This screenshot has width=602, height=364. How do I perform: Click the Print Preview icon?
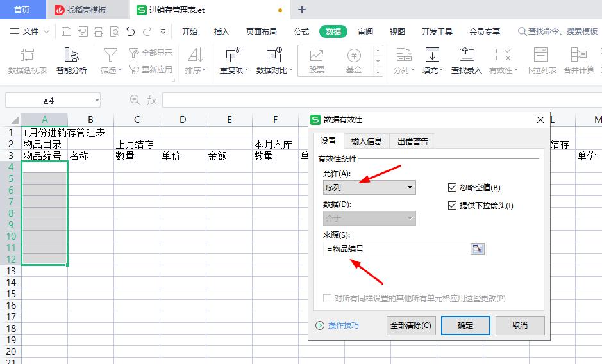[114, 31]
